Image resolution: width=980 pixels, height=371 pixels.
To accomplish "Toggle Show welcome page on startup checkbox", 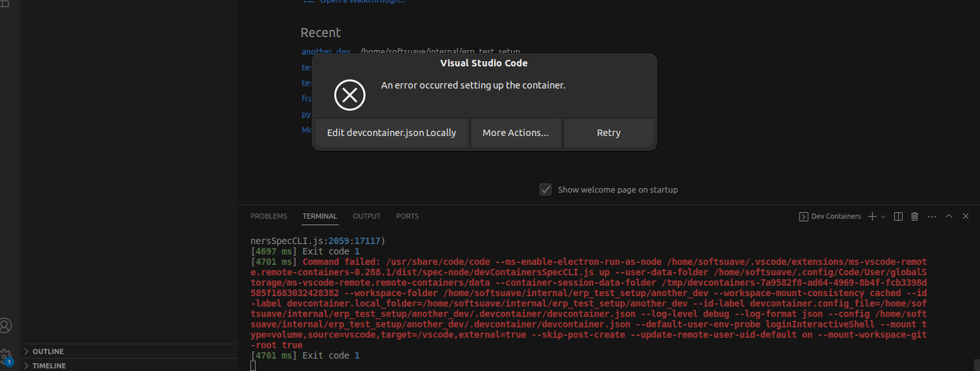I will [546, 189].
